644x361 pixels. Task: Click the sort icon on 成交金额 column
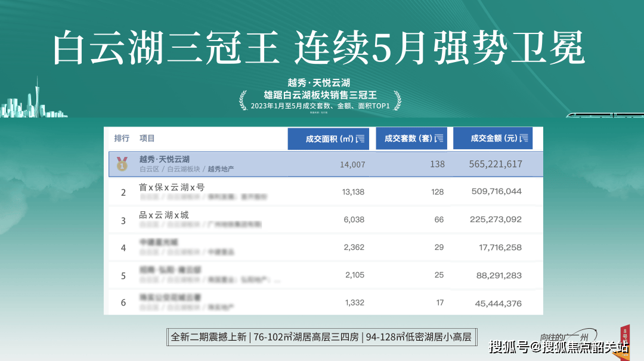pyautogui.click(x=524, y=138)
